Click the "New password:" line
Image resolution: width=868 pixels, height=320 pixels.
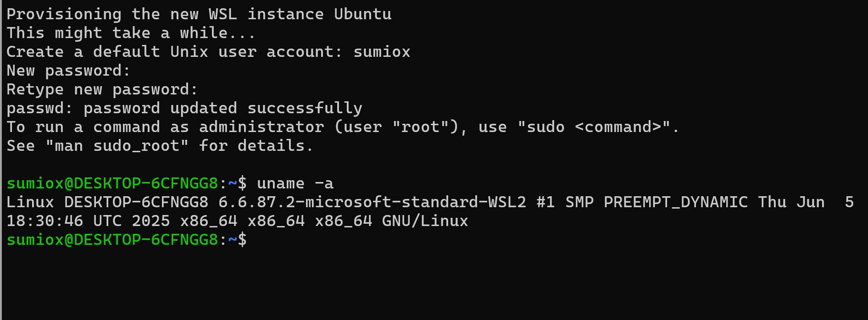pyautogui.click(x=68, y=71)
